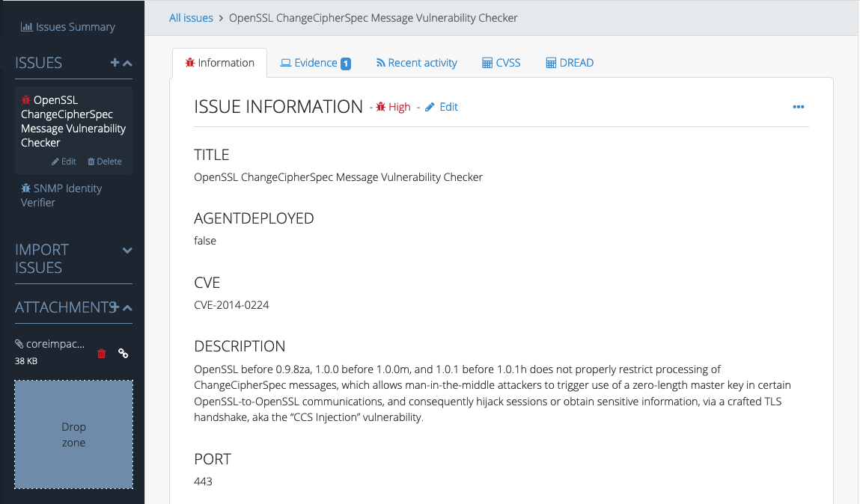Click the ISSUES sidebar heading
Viewport: 860px width, 504px height.
click(x=38, y=63)
